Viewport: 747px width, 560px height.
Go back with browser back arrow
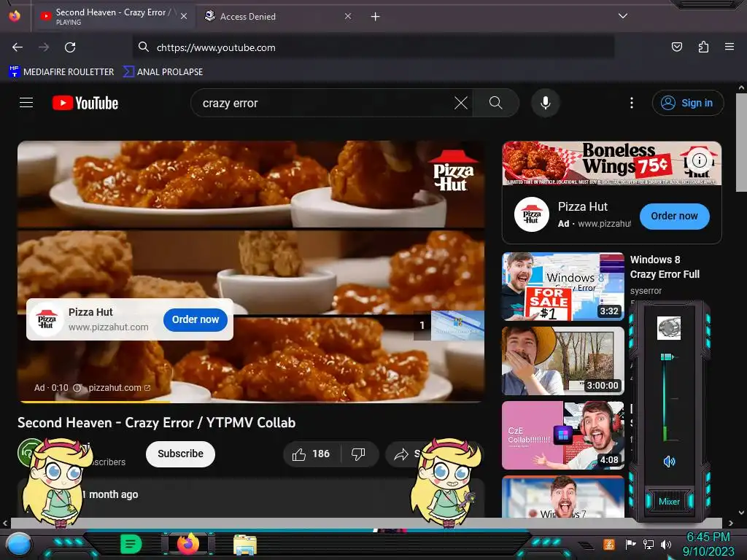[x=18, y=47]
